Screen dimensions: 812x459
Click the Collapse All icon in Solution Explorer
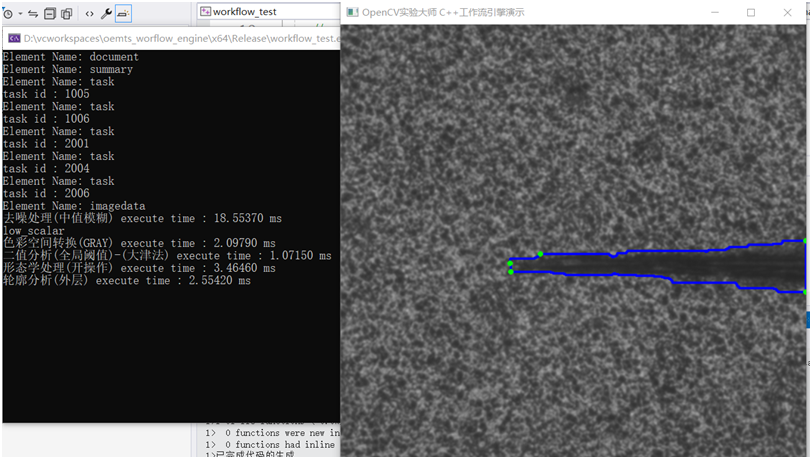pyautogui.click(x=50, y=14)
